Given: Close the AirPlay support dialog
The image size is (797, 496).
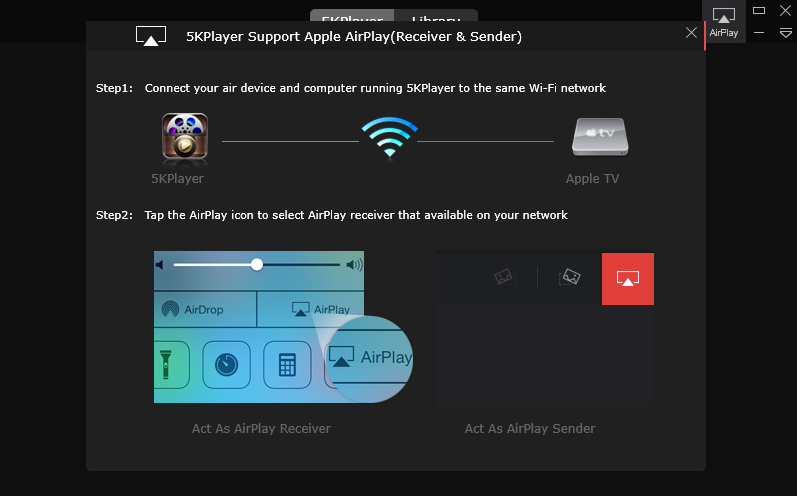Looking at the screenshot, I should pos(691,33).
